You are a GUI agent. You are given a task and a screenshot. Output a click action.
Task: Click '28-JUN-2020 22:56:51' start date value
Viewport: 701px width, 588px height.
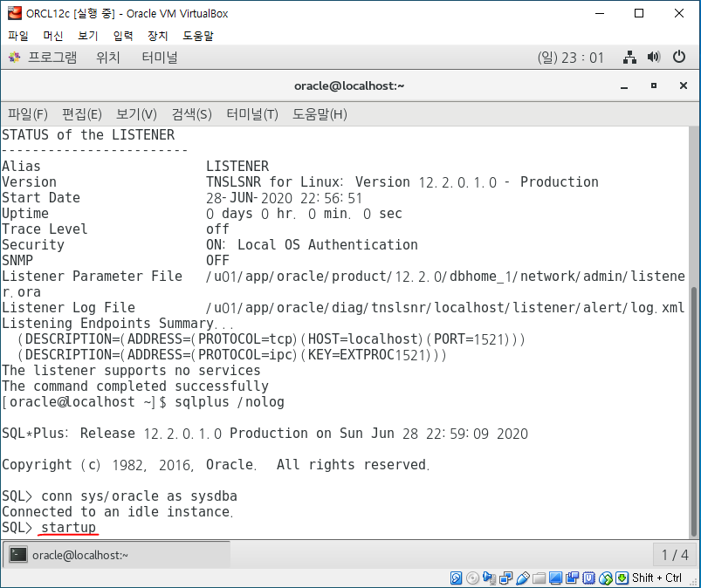[284, 197]
